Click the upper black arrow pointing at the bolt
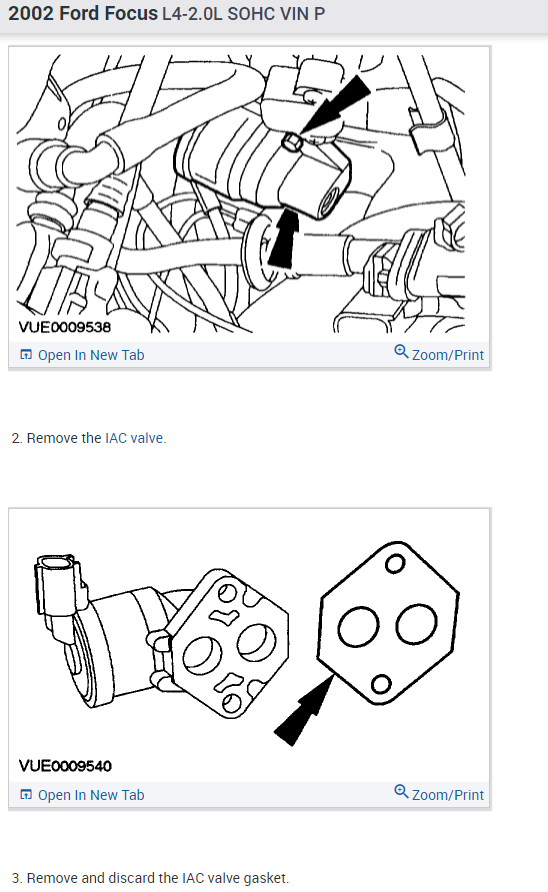 [x=337, y=104]
